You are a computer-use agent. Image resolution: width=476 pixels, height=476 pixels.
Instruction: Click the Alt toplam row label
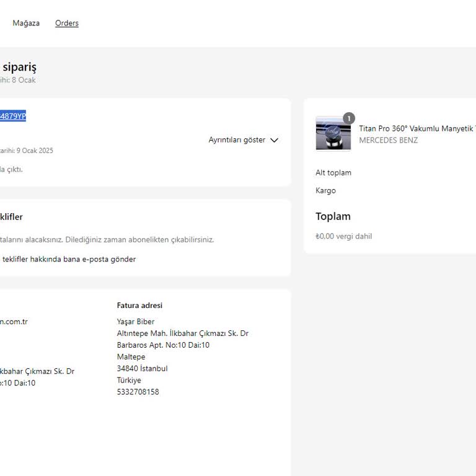[x=333, y=173]
